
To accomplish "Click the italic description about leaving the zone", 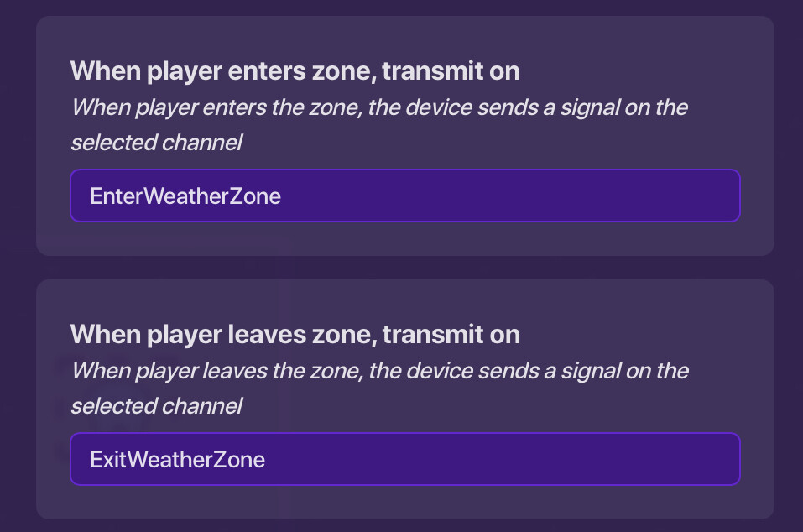I will [378, 372].
